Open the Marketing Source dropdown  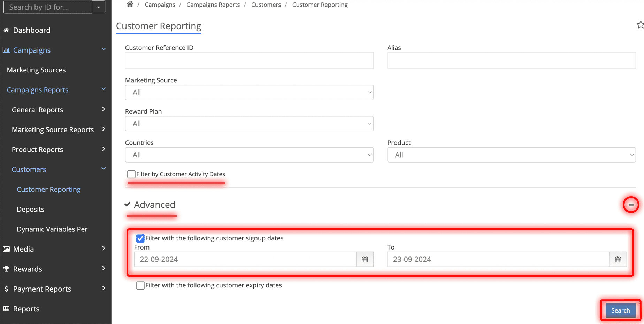[x=249, y=93]
